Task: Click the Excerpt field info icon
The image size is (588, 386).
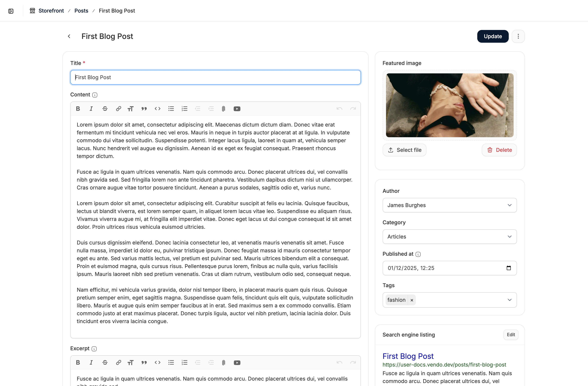Action: pos(94,349)
